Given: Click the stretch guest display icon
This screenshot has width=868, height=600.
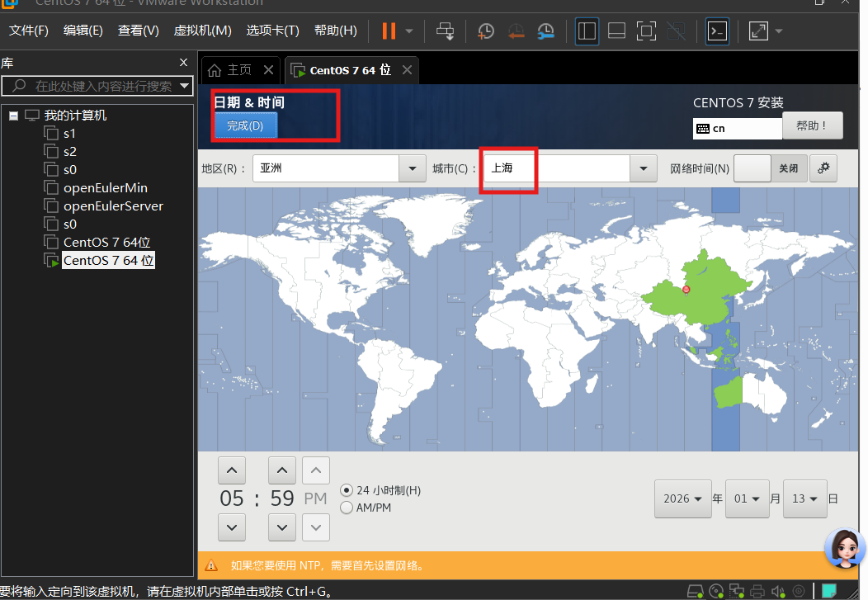Looking at the screenshot, I should click(758, 31).
